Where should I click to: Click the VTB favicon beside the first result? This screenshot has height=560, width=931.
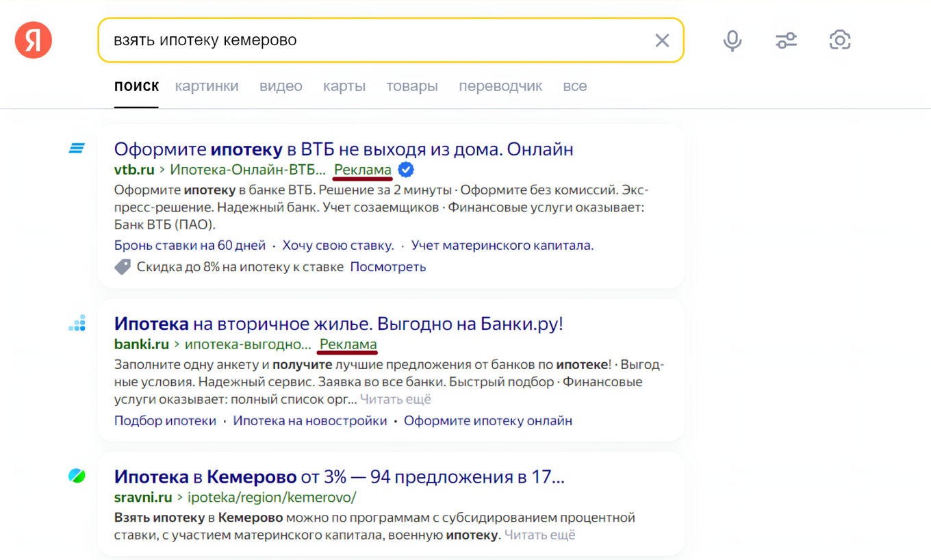pyautogui.click(x=76, y=148)
